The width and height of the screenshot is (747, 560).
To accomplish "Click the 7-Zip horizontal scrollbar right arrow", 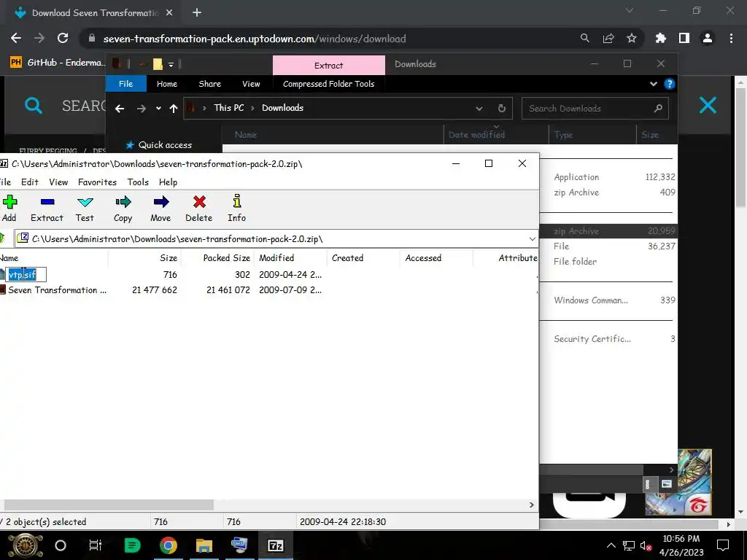I will pos(532,505).
